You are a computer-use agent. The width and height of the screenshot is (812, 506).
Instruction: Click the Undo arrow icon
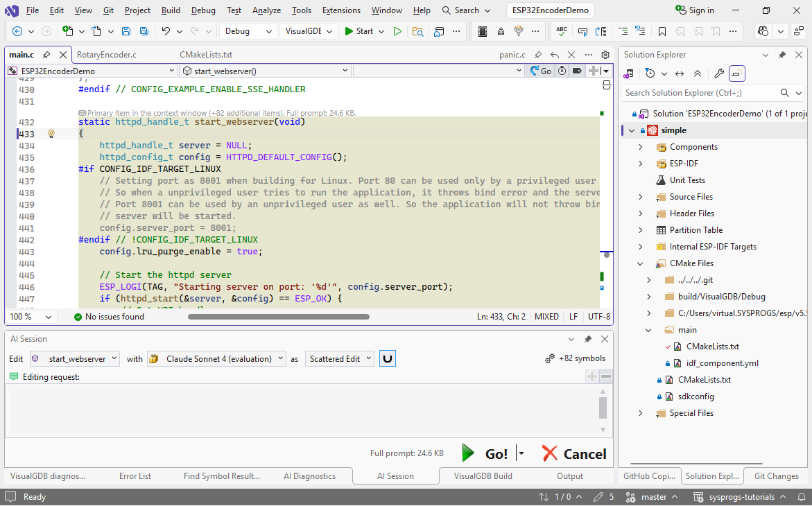[x=166, y=31]
